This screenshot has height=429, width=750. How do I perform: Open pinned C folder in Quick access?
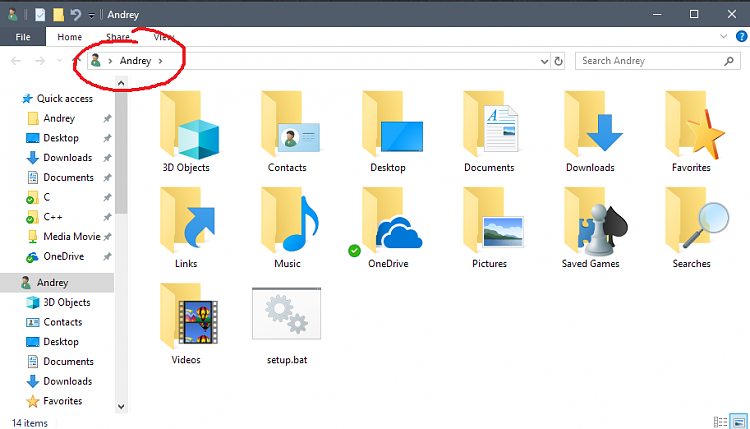46,197
